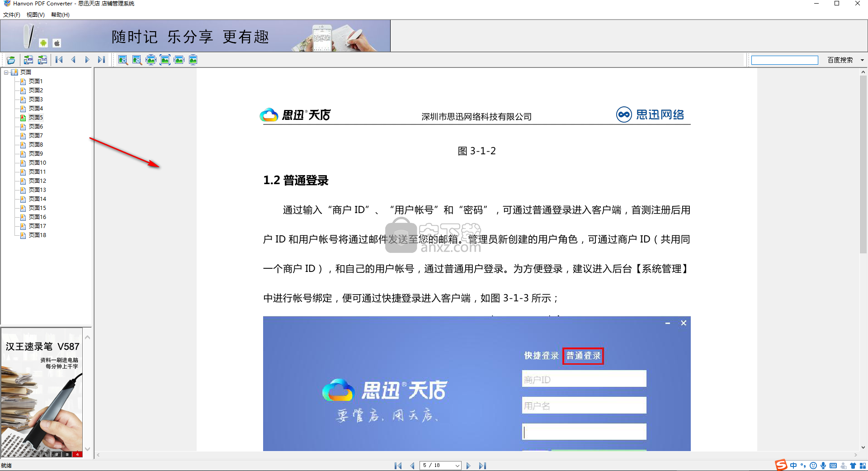Image resolution: width=868 pixels, height=471 pixels.
Task: Open IME skin shirt icon
Action: click(853, 466)
